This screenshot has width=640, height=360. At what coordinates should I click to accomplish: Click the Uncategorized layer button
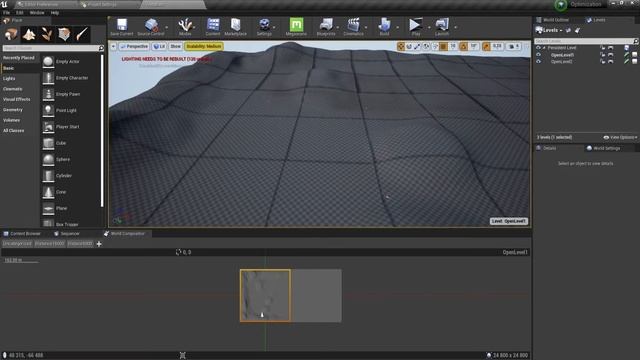[17, 244]
